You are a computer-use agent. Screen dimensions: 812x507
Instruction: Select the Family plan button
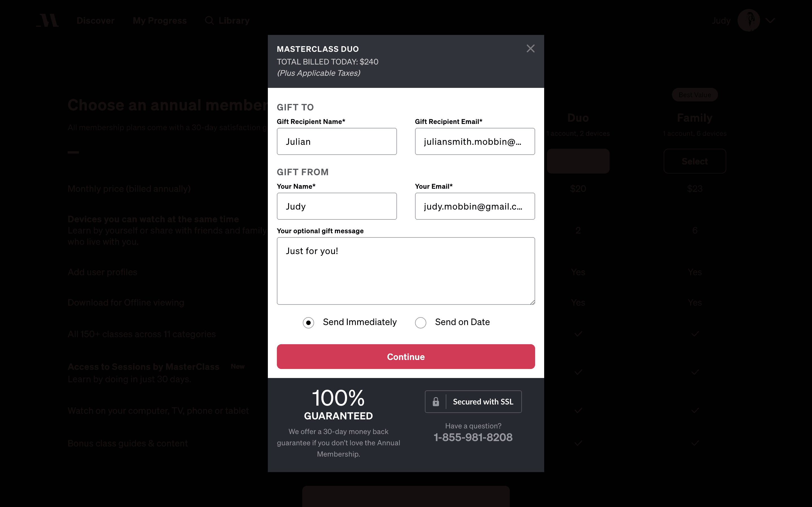694,161
